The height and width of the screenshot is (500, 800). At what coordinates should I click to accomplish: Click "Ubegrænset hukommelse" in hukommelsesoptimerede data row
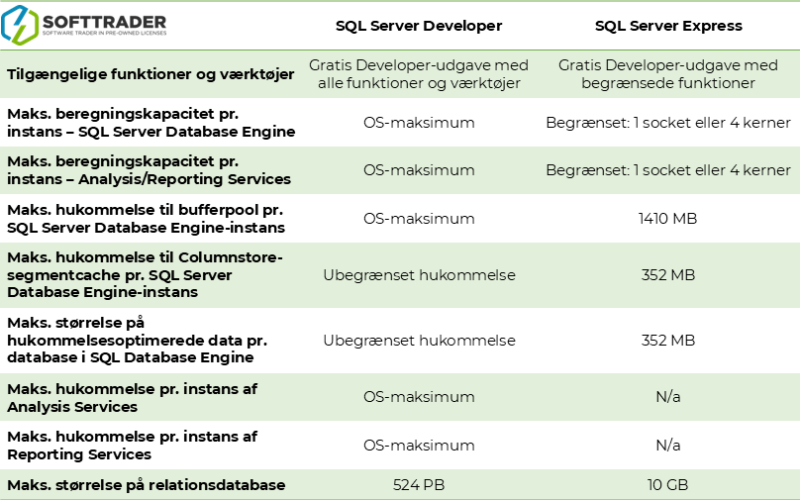tap(419, 340)
